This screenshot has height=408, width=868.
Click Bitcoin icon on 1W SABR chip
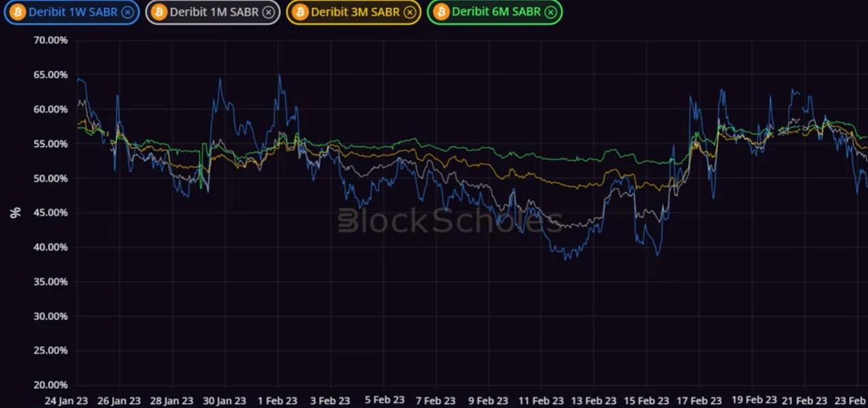[x=18, y=12]
